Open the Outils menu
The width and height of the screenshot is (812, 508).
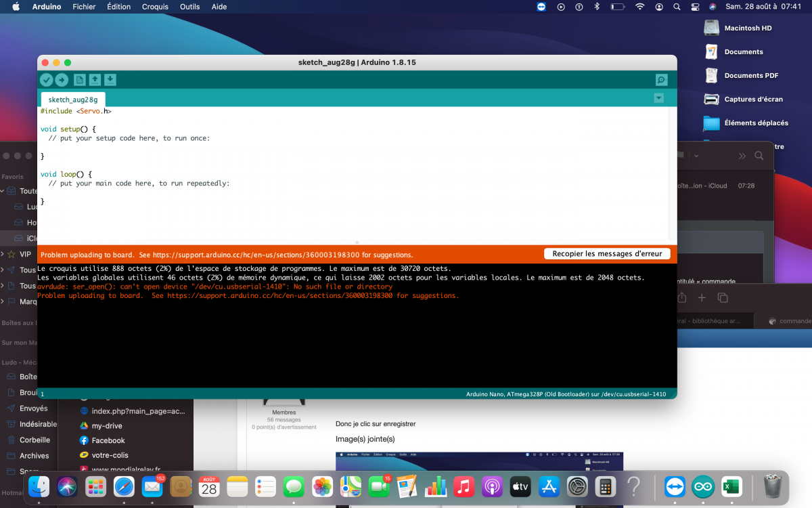[190, 7]
